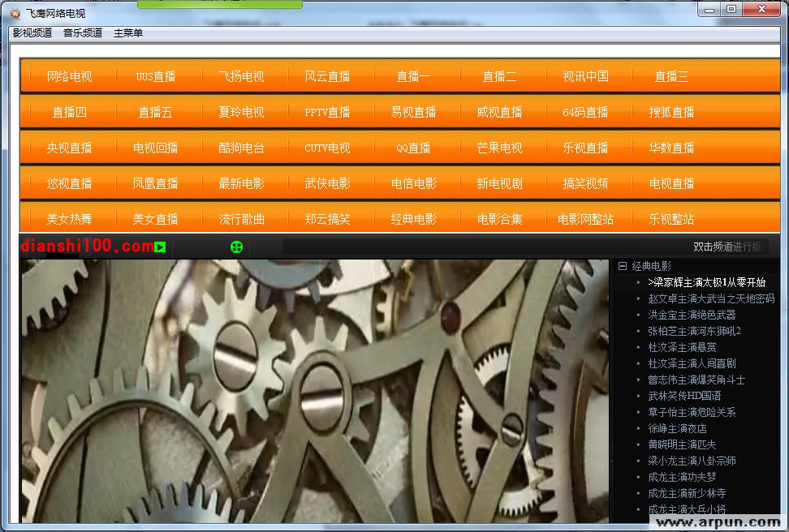
Task: Select 威视直播 channel
Action: 500,112
